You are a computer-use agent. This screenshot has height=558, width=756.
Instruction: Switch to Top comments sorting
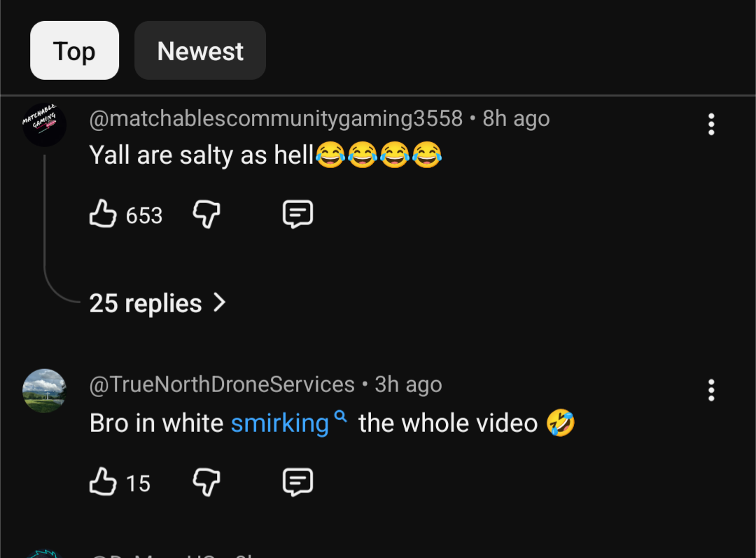click(x=74, y=50)
